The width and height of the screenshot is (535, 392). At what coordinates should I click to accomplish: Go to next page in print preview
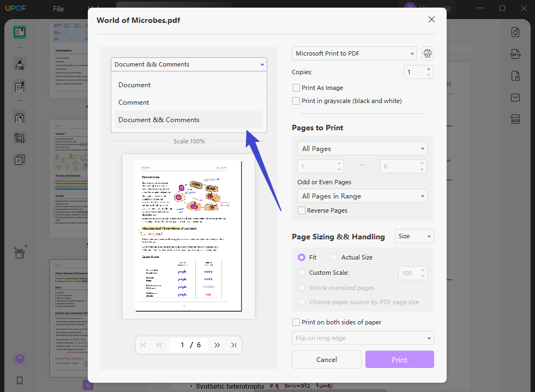217,345
